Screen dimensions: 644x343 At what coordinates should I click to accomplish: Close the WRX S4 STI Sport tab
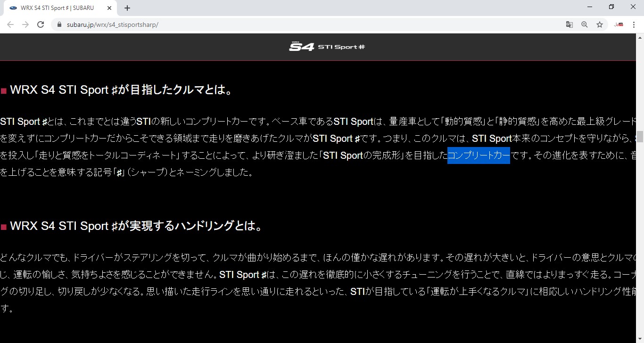click(109, 8)
